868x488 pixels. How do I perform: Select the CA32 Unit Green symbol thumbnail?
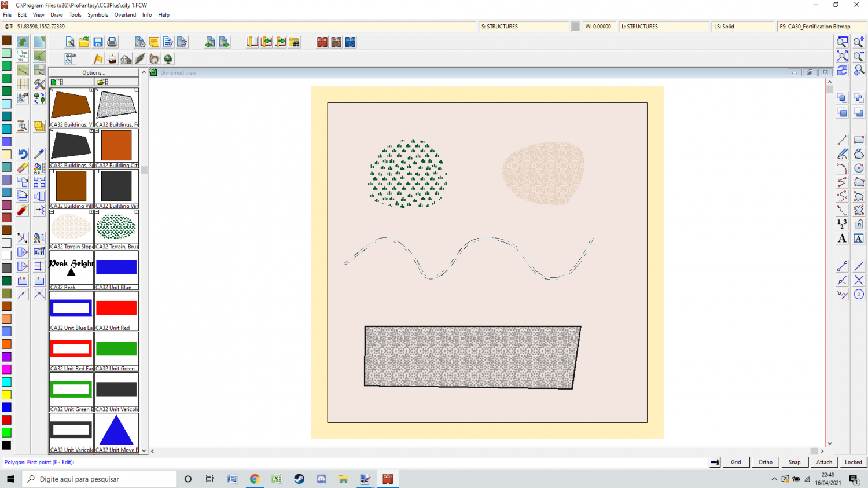point(116,351)
